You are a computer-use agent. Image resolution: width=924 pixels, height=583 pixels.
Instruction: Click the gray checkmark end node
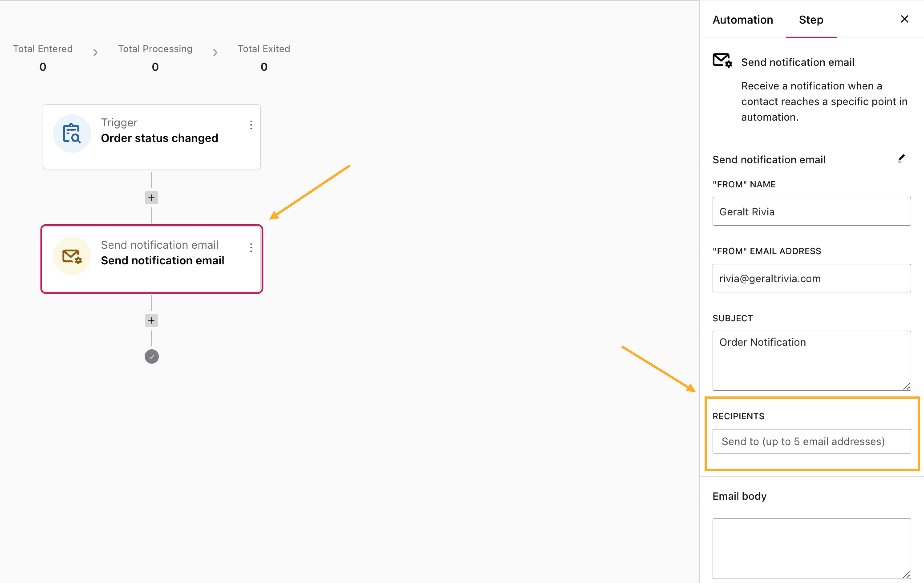tap(152, 356)
